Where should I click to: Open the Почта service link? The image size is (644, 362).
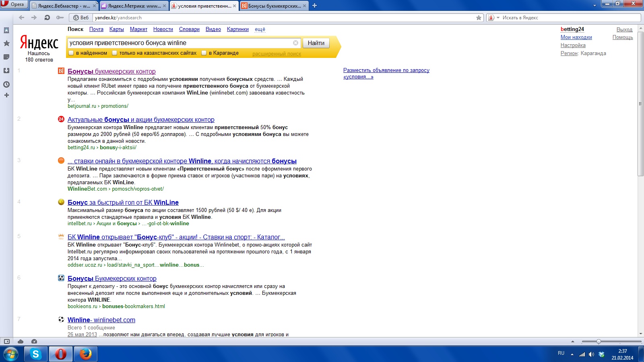[96, 29]
